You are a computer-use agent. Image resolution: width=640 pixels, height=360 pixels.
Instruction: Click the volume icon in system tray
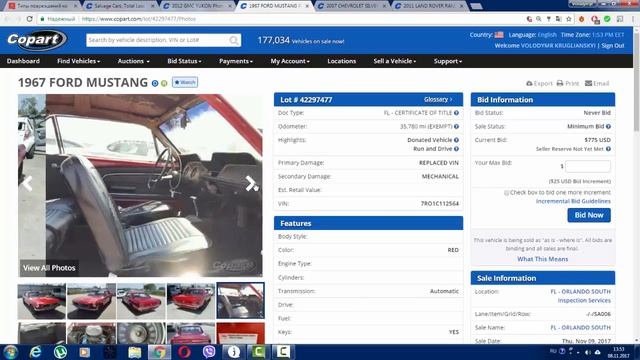tap(588, 352)
